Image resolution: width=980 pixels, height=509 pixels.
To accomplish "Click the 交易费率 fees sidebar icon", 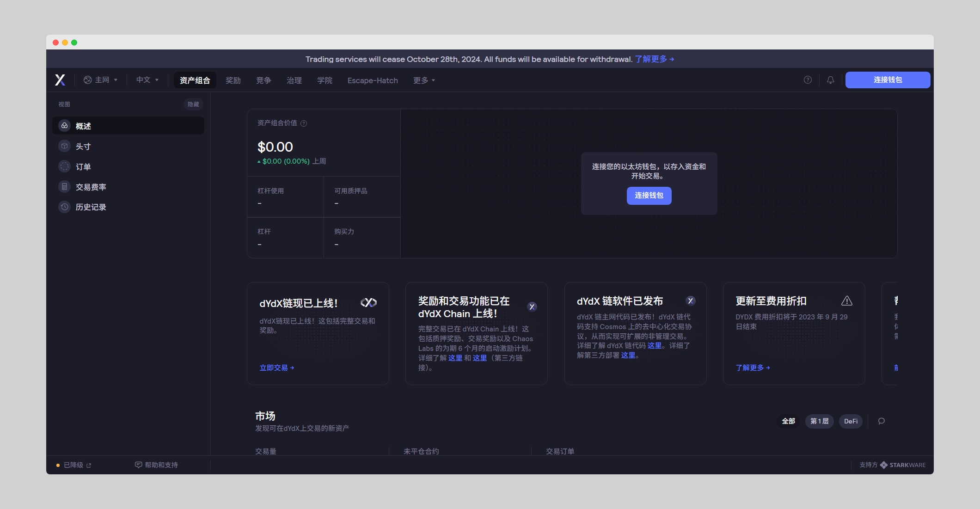I will pyautogui.click(x=65, y=187).
